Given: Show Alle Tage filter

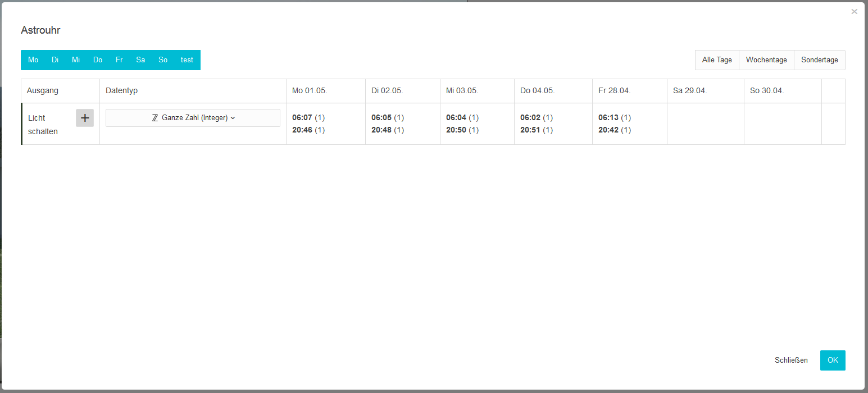Looking at the screenshot, I should 717,60.
